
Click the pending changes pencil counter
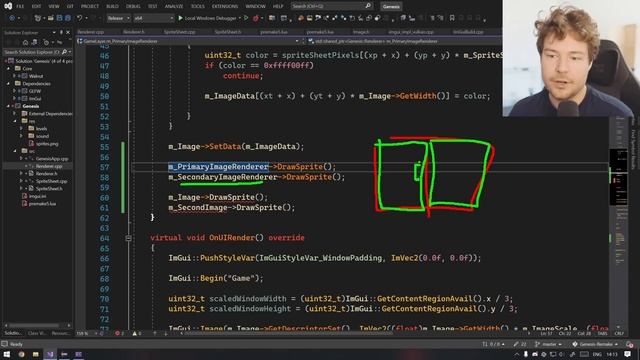(x=520, y=344)
